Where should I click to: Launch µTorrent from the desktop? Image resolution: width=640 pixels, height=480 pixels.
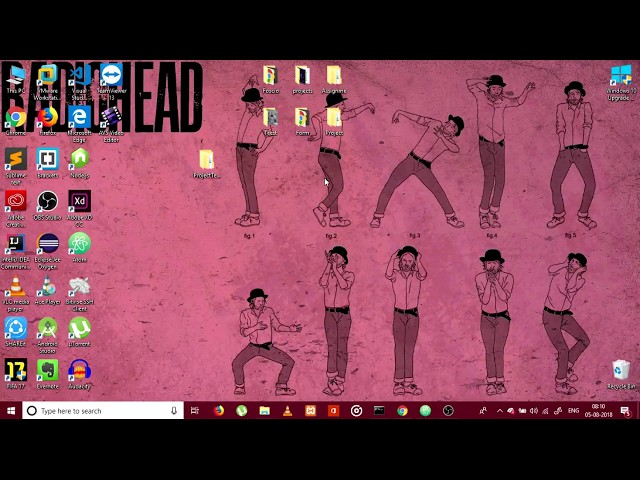(79, 333)
